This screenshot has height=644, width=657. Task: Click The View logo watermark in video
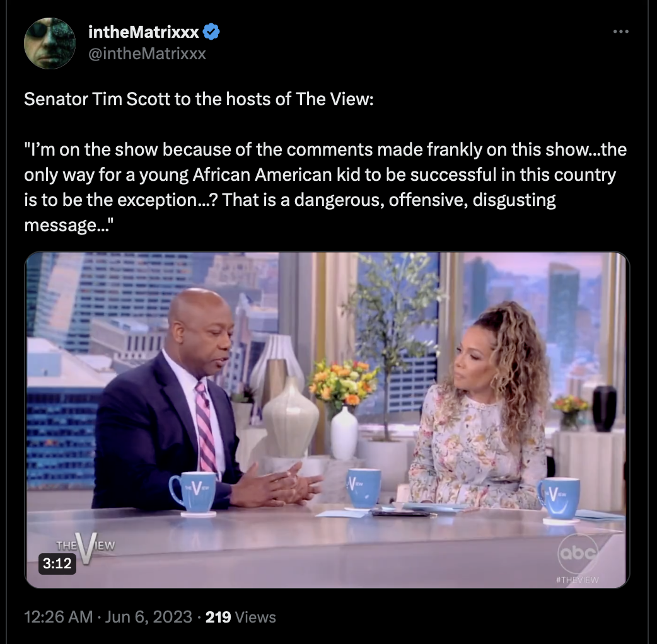click(x=86, y=547)
